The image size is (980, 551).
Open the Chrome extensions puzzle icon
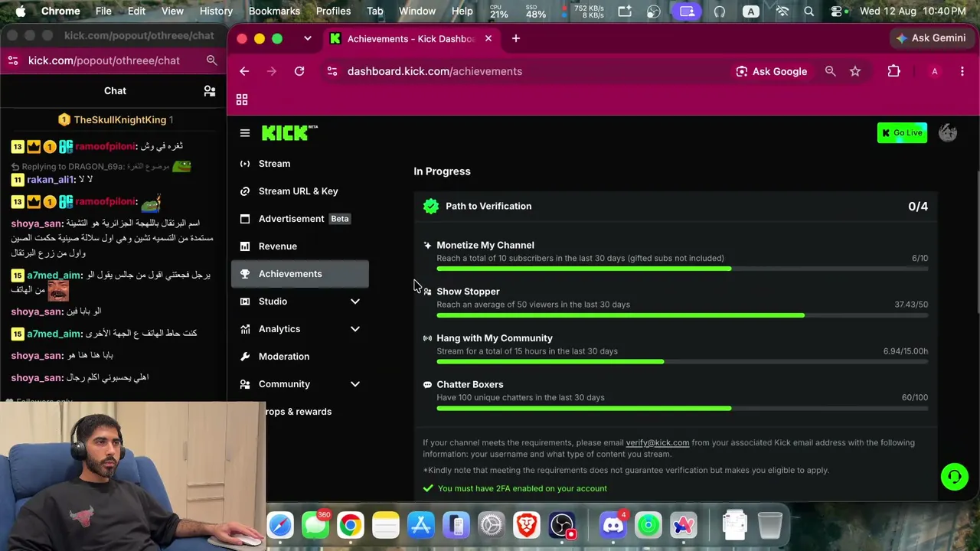[893, 71]
